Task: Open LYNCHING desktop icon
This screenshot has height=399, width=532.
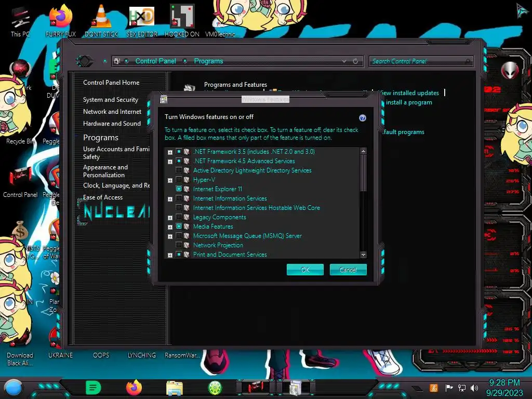Action: 142,355
